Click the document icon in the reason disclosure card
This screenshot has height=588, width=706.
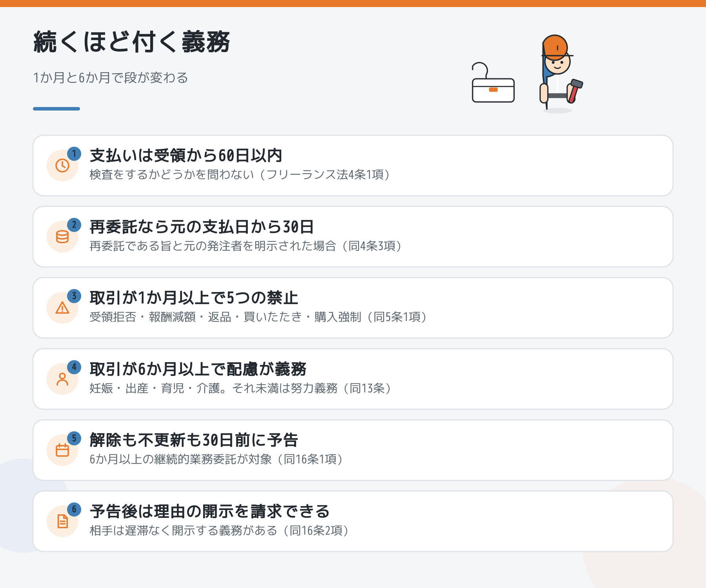(x=62, y=521)
